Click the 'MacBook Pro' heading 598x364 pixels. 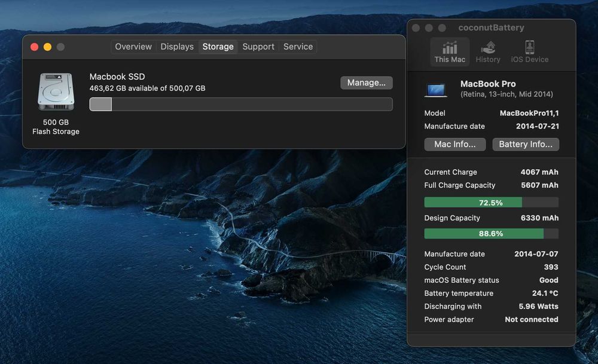tap(488, 84)
